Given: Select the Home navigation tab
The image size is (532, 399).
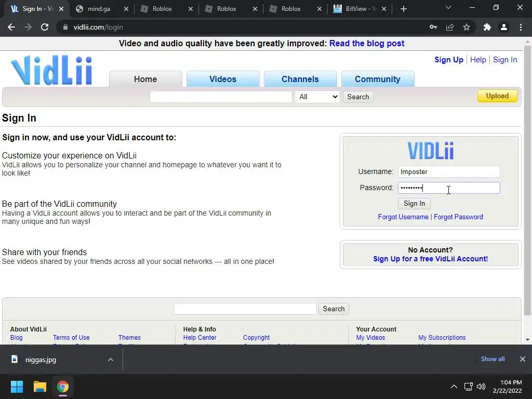Looking at the screenshot, I should (x=145, y=79).
